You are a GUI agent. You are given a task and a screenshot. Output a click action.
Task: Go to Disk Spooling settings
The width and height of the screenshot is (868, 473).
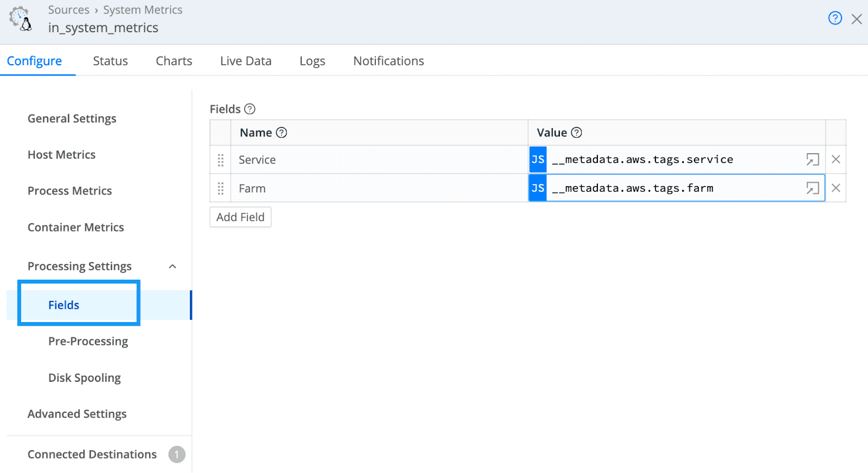point(84,378)
